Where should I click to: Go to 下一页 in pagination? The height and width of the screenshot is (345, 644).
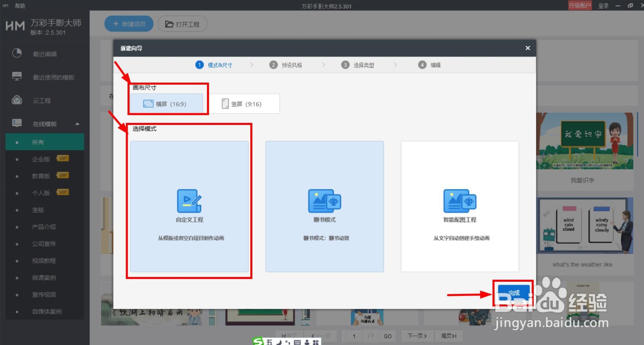[x=417, y=336]
